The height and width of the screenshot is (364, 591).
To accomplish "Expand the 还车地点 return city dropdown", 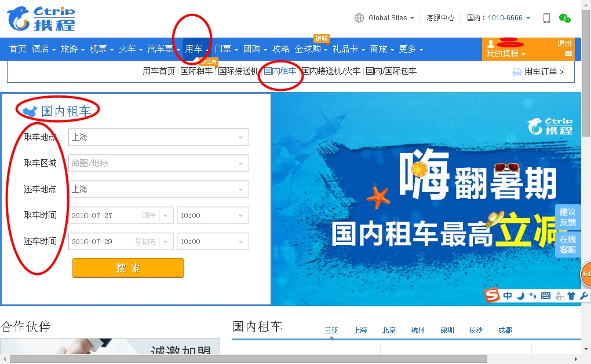I will (x=241, y=189).
